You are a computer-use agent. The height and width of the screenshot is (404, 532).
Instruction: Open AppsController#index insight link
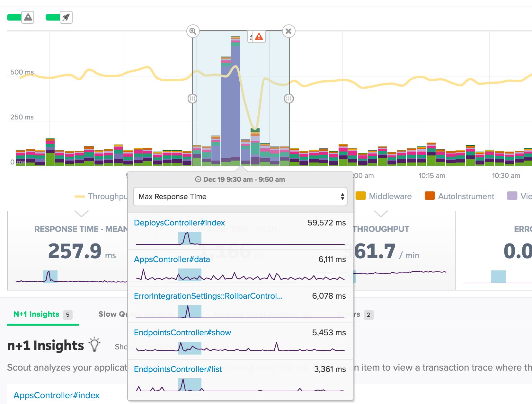coord(57,395)
